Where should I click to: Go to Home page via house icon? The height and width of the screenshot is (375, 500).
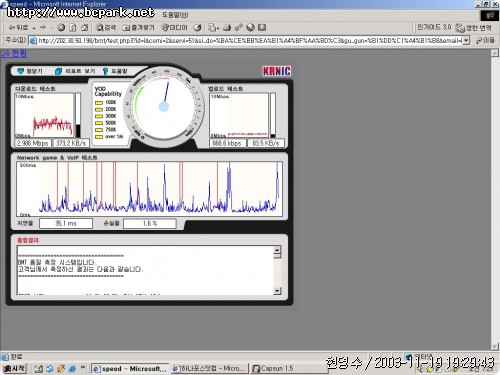click(85, 28)
